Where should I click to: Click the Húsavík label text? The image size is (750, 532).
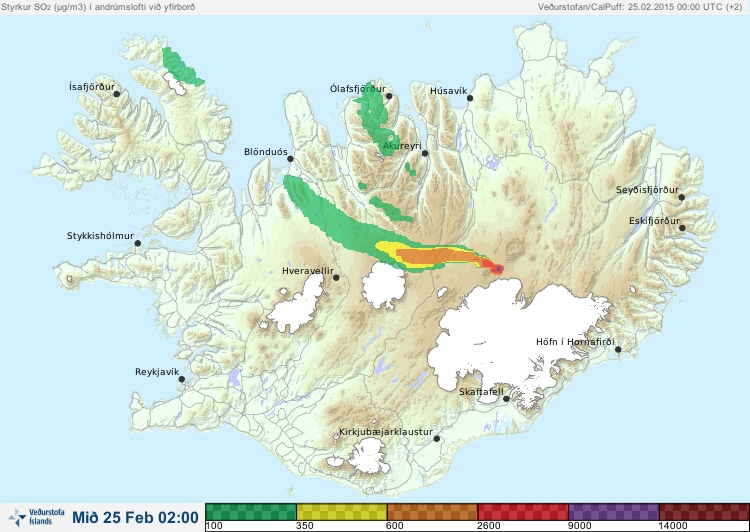[448, 90]
